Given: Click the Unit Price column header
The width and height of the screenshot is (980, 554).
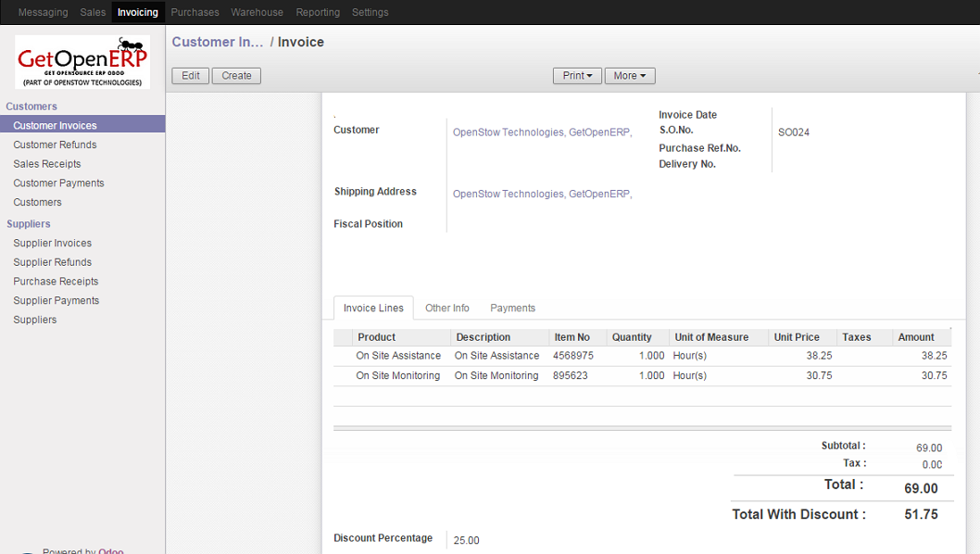Looking at the screenshot, I should tap(796, 337).
